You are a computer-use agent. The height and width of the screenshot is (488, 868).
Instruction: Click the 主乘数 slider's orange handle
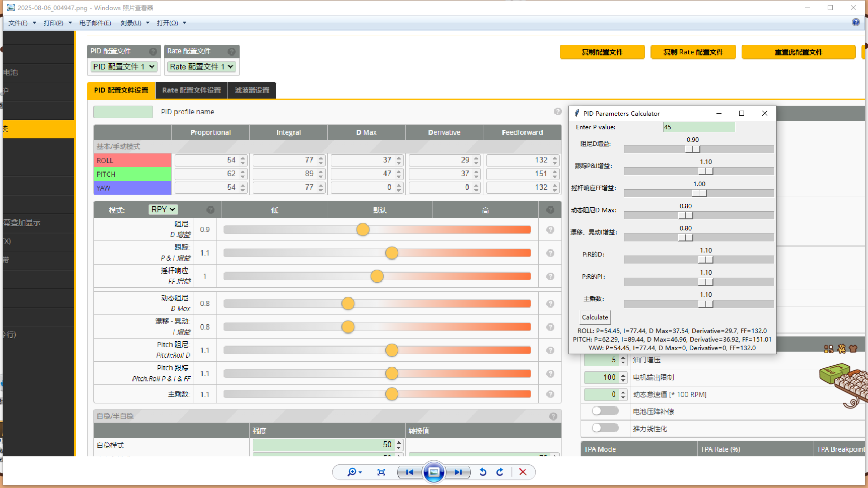point(392,394)
